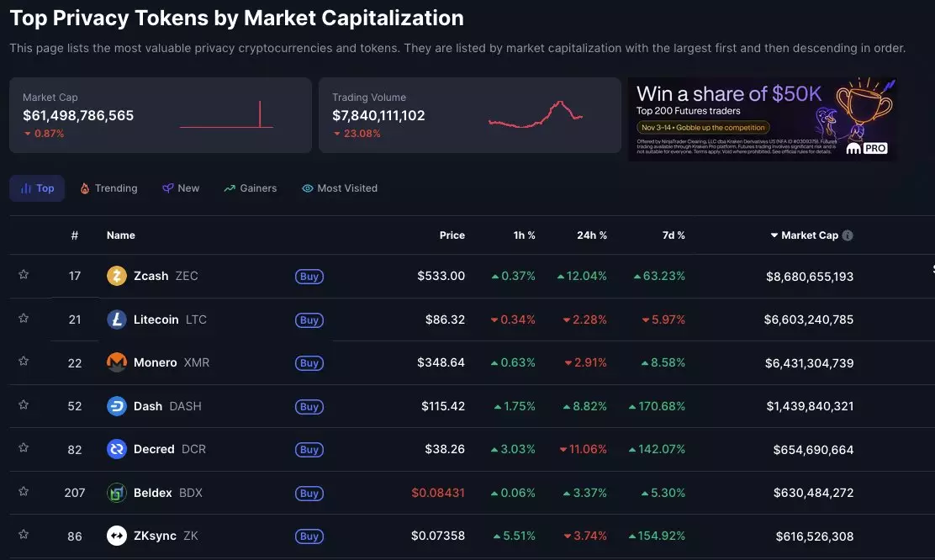935x560 pixels.
Task: Favorite Decred with its star icon
Action: (x=24, y=448)
